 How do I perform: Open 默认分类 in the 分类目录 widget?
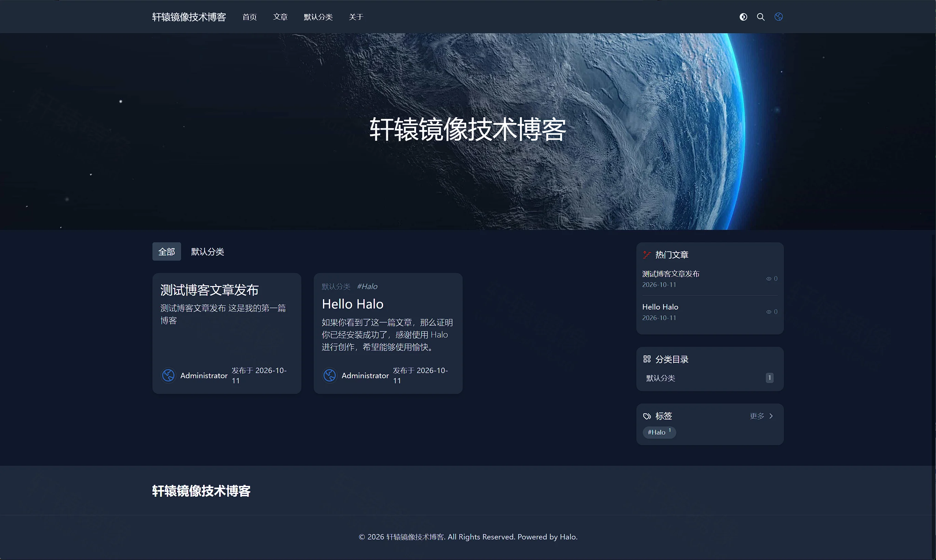(661, 378)
